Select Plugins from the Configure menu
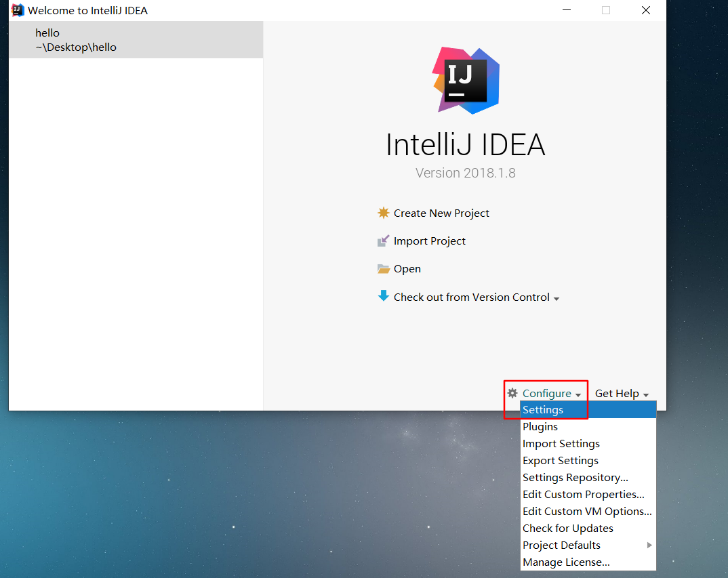This screenshot has width=728, height=578. click(588, 427)
